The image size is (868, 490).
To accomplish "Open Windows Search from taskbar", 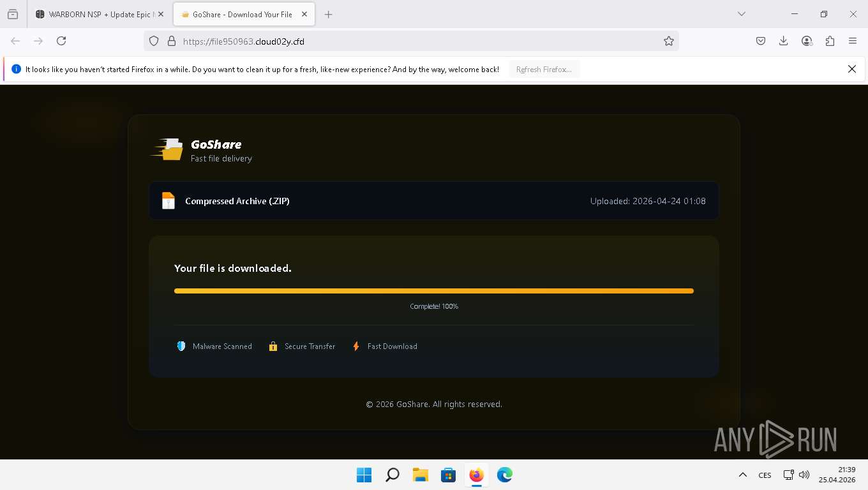I will point(393,475).
